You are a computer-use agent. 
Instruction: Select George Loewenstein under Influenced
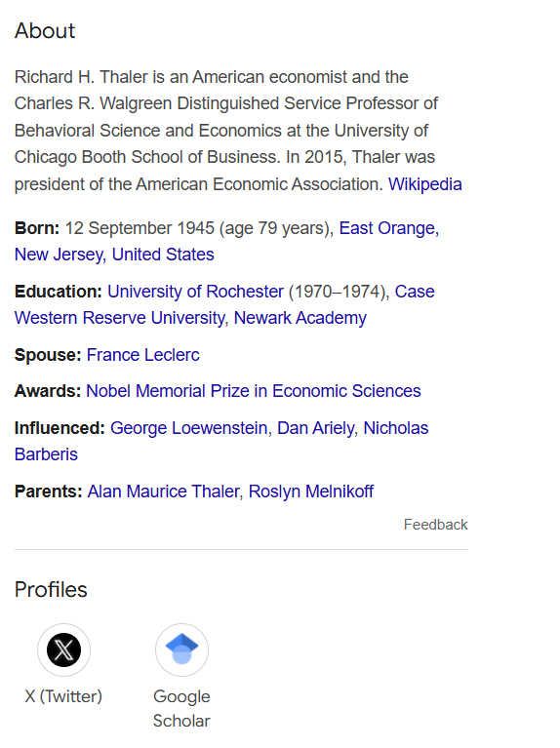pos(188,428)
